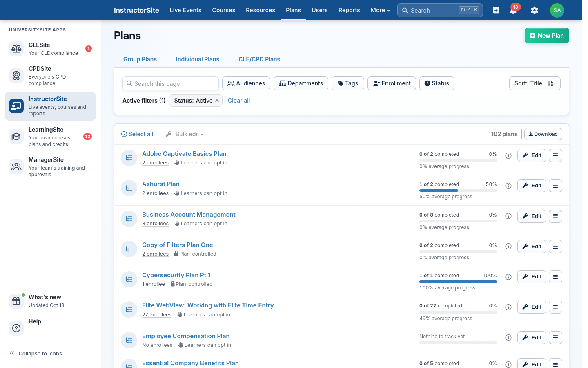This screenshot has height=368, width=588.
Task: Edit the Ashurst Plan
Action: coord(532,186)
